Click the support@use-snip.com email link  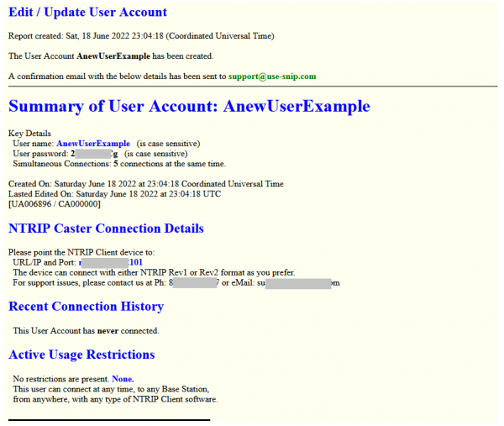(271, 76)
